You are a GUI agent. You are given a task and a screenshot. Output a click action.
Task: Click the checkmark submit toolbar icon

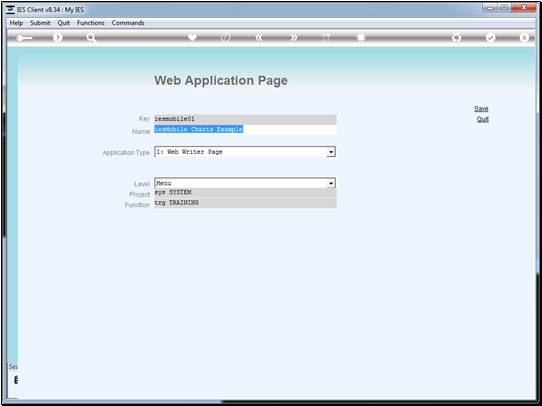click(x=490, y=37)
